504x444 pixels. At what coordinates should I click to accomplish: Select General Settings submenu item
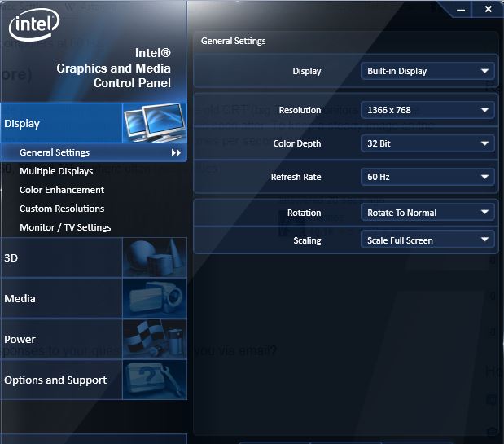tap(94, 152)
